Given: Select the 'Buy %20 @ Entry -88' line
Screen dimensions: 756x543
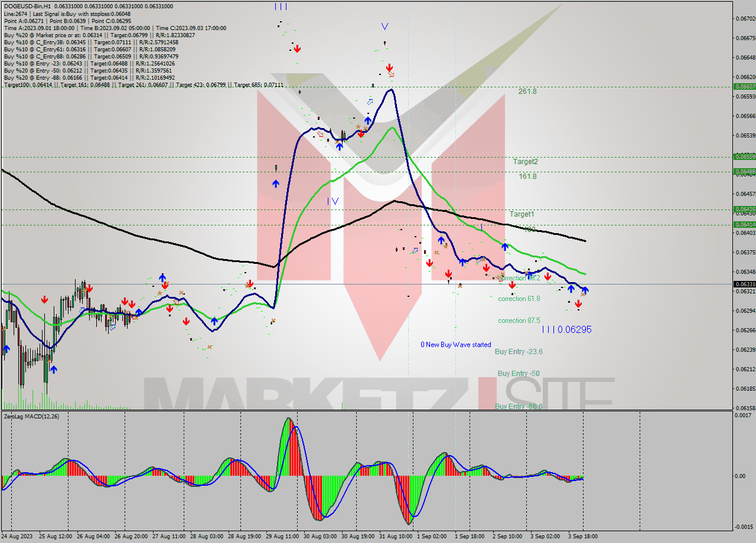Looking at the screenshot, I should [89, 77].
